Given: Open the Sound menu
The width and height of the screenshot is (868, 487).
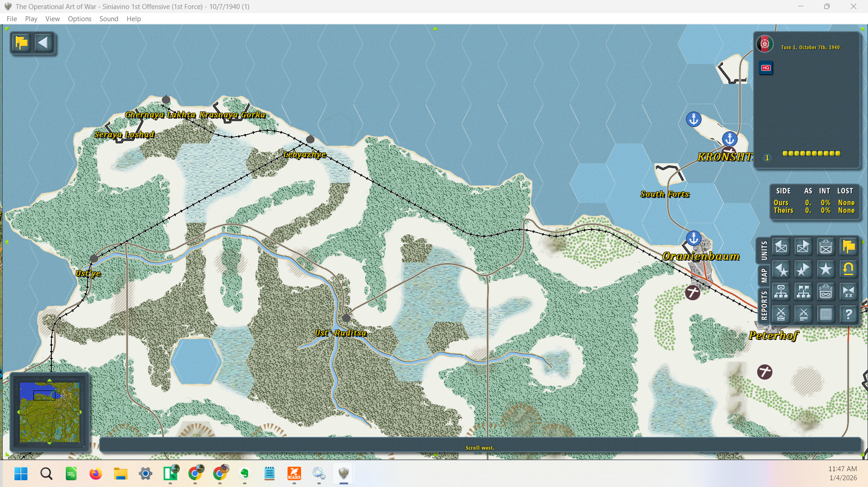Looking at the screenshot, I should click(x=109, y=18).
